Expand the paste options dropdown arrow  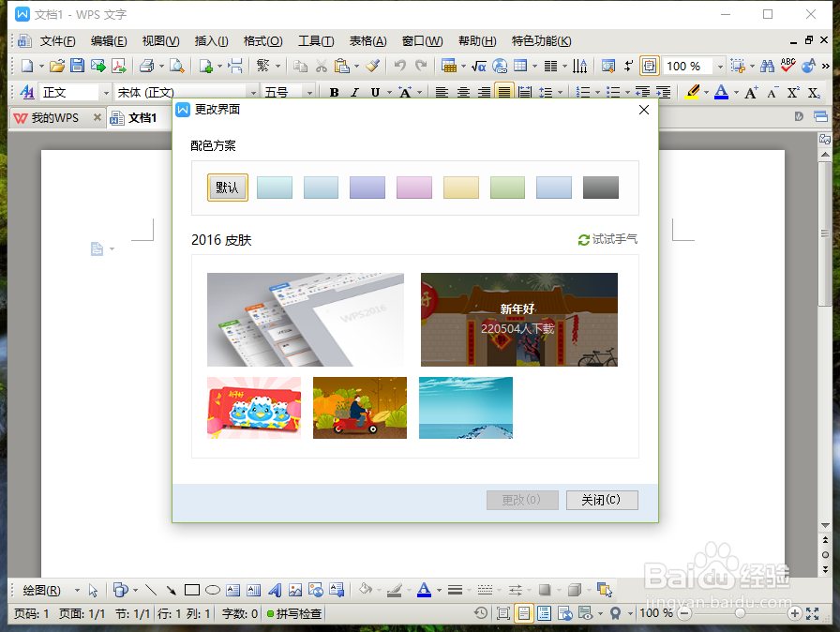tap(357, 67)
